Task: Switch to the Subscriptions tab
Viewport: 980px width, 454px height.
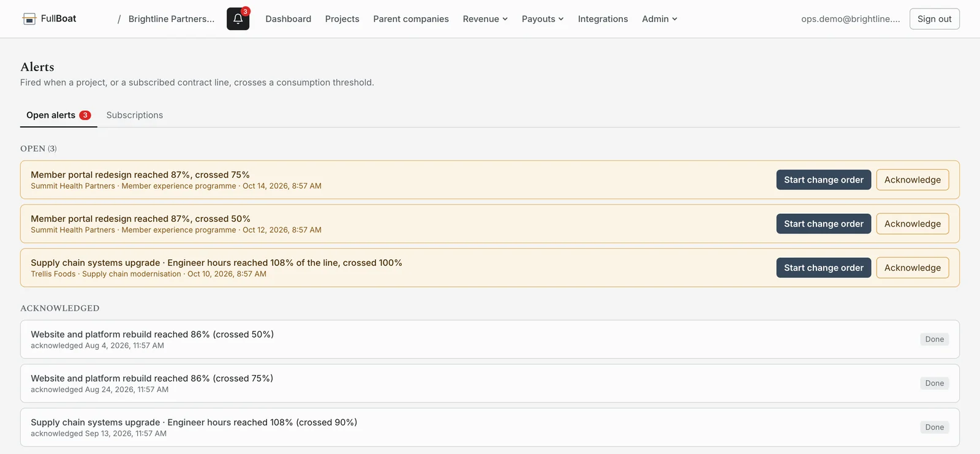Action: point(135,115)
